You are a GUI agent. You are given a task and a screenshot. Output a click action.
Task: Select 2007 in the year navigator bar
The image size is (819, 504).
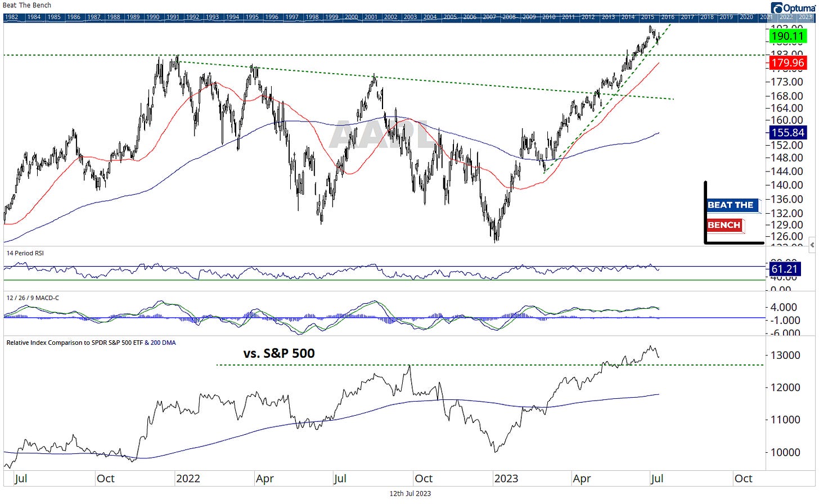489,17
